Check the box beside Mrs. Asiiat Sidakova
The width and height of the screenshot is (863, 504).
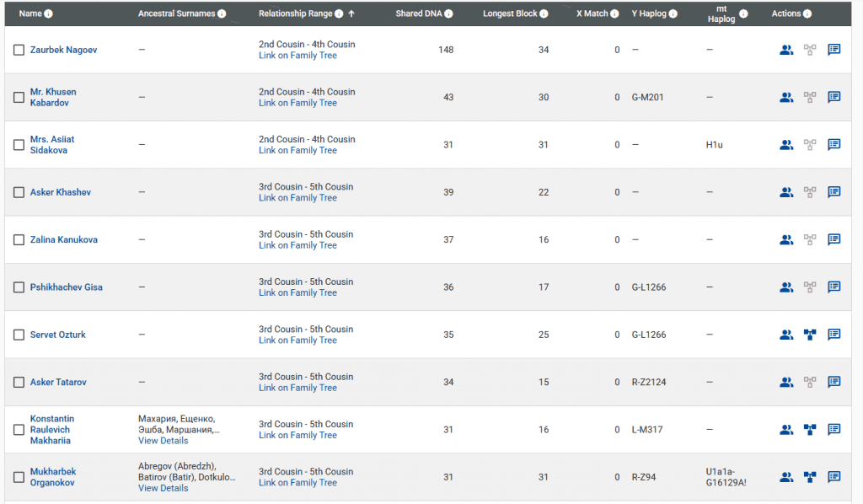tap(19, 145)
